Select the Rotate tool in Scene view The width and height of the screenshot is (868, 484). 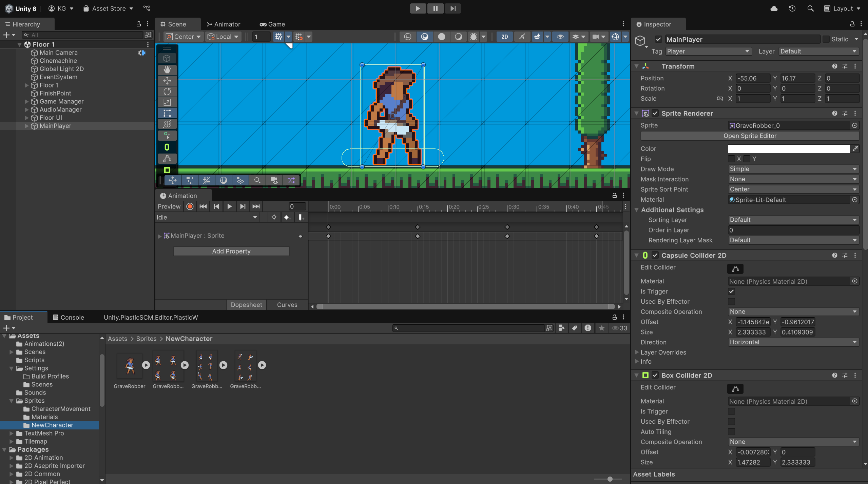pos(167,92)
